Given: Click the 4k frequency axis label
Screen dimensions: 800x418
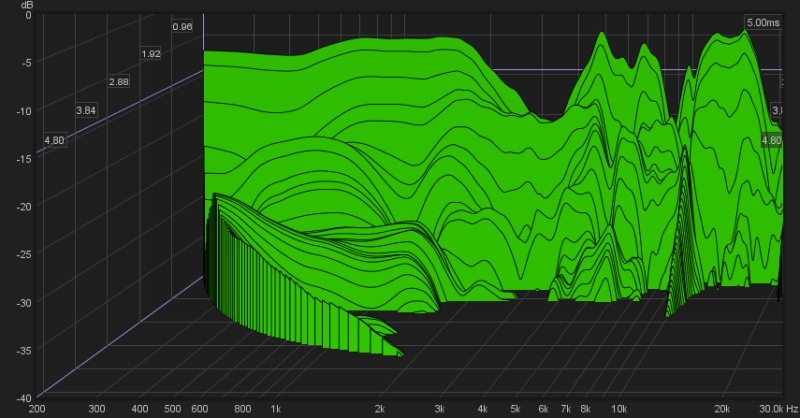Looking at the screenshot, I should 483,409.
